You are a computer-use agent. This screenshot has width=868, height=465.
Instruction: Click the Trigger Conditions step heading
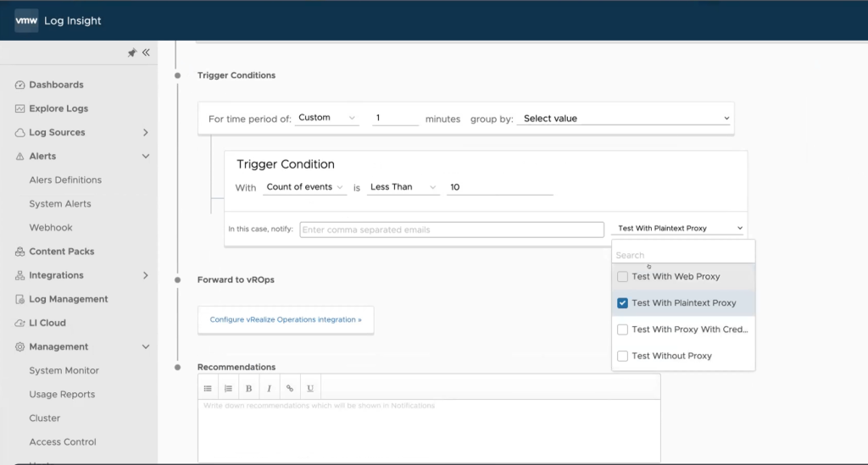(236, 75)
